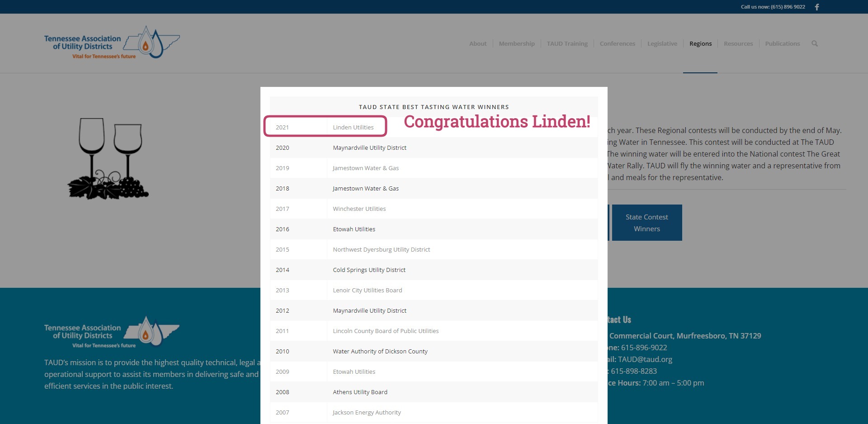
Task: Click the 615-898-8283 fax number
Action: 634,371
